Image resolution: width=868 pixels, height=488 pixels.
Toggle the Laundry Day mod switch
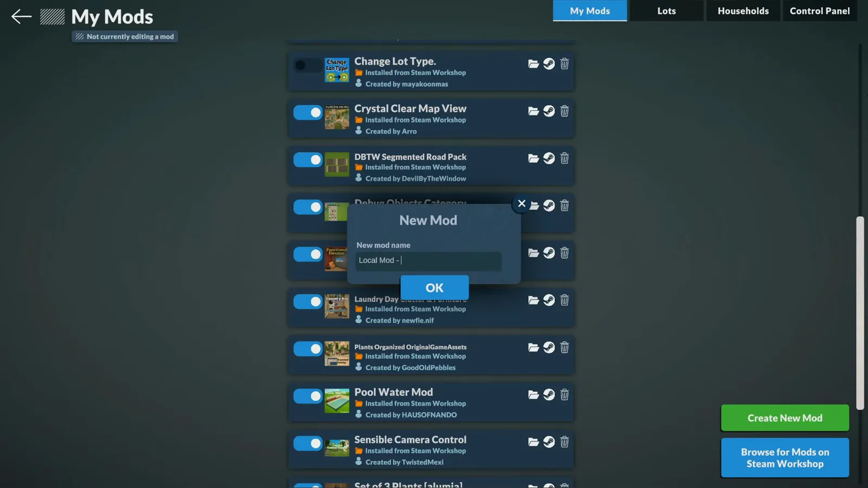(308, 301)
